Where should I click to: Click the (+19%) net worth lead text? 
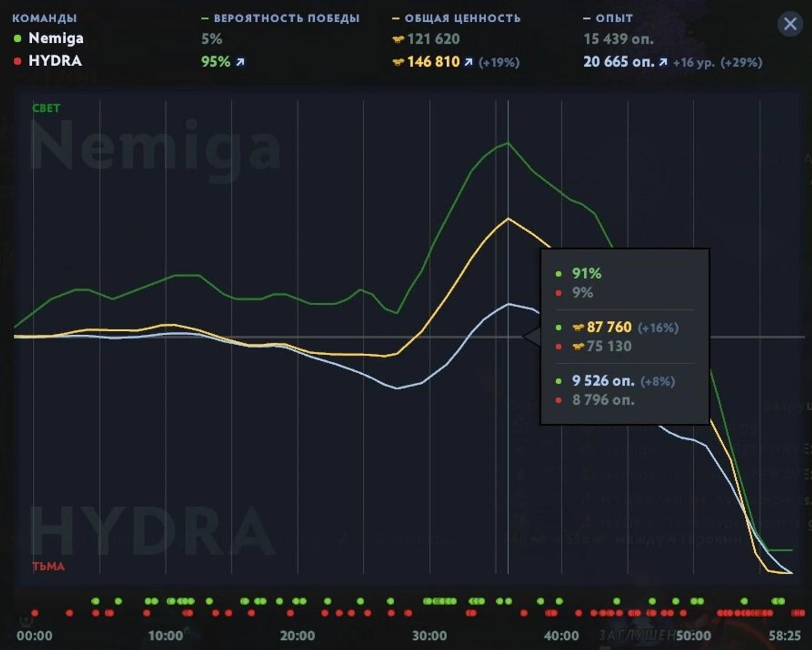pyautogui.click(x=499, y=62)
